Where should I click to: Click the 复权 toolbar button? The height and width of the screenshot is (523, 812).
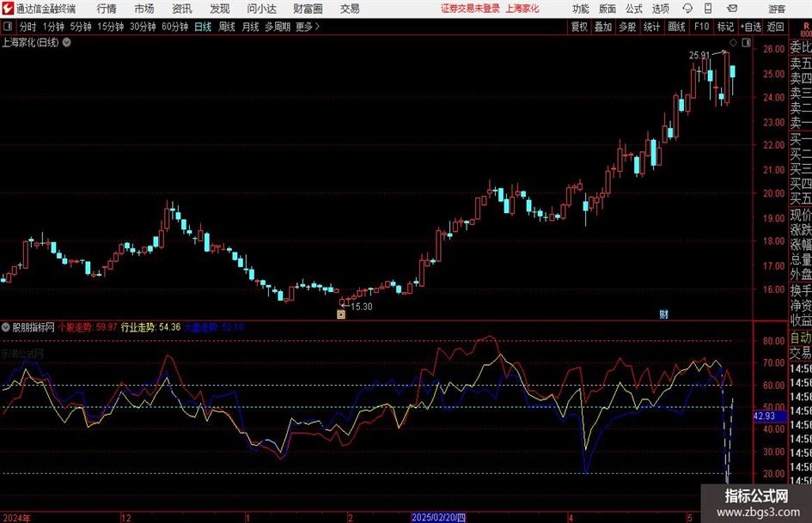tap(579, 27)
